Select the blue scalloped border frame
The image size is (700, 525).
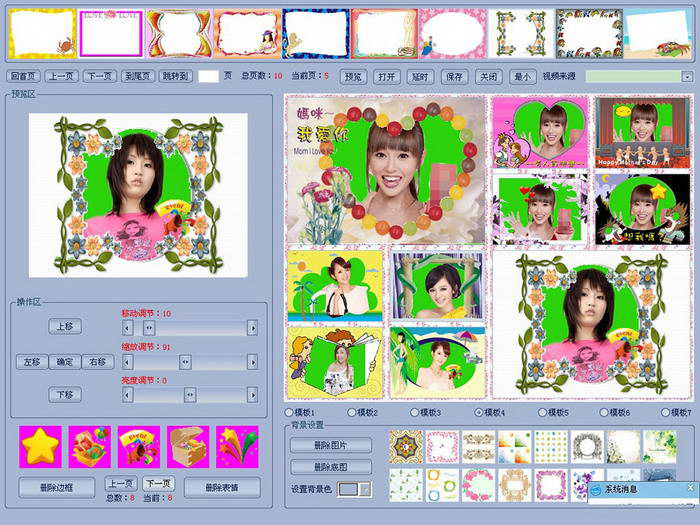pyautogui.click(x=316, y=33)
